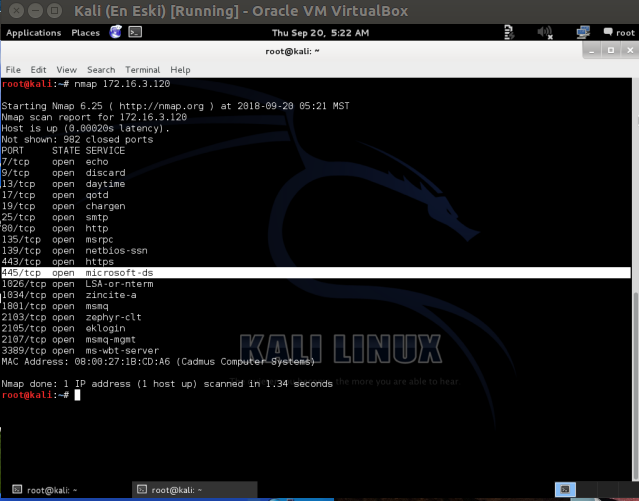Open the network connections icon
The image size is (639, 501).
click(x=583, y=32)
